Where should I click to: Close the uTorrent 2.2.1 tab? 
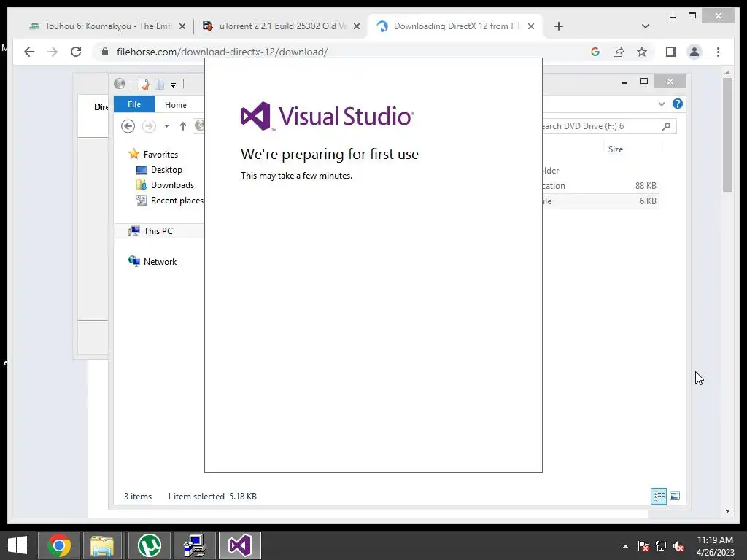[x=356, y=27]
